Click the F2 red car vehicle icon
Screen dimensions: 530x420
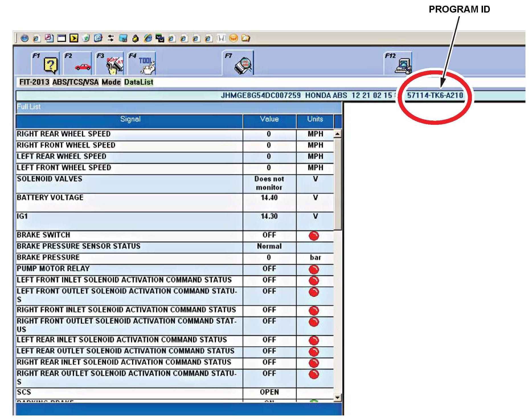pyautogui.click(x=82, y=67)
